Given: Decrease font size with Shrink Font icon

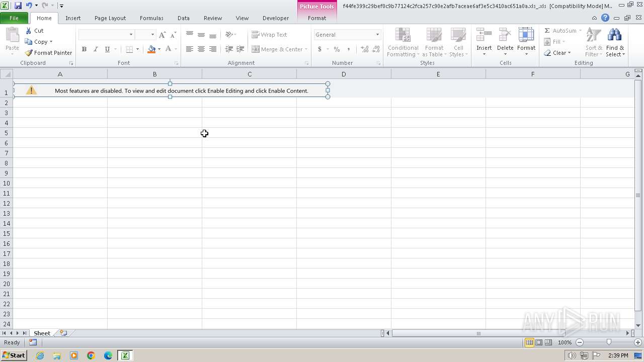Looking at the screenshot, I should 173,35.
